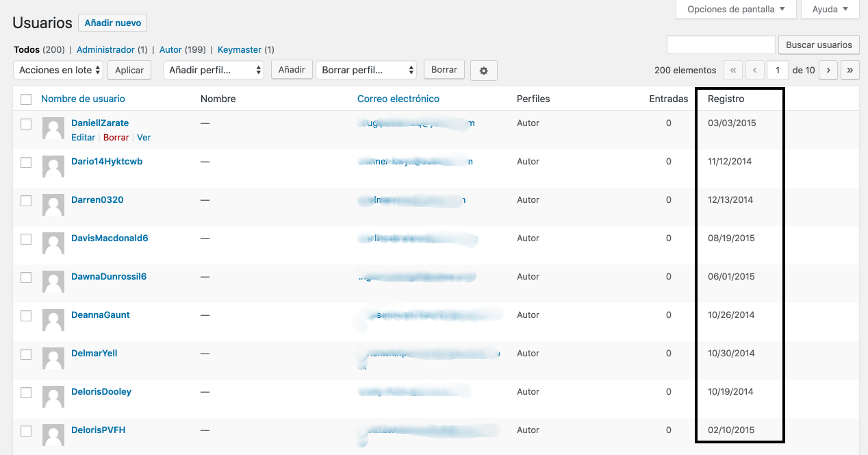Go to the next page arrow

click(828, 70)
